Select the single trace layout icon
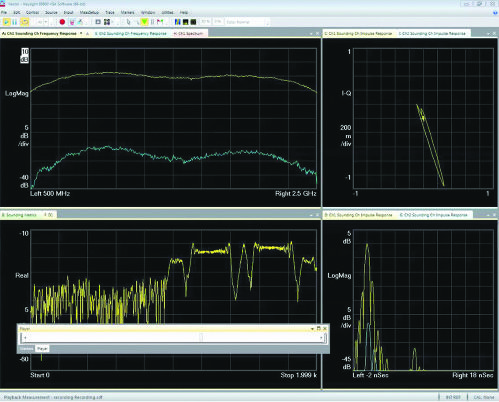The height and width of the screenshot is (402, 499). click(x=98, y=22)
